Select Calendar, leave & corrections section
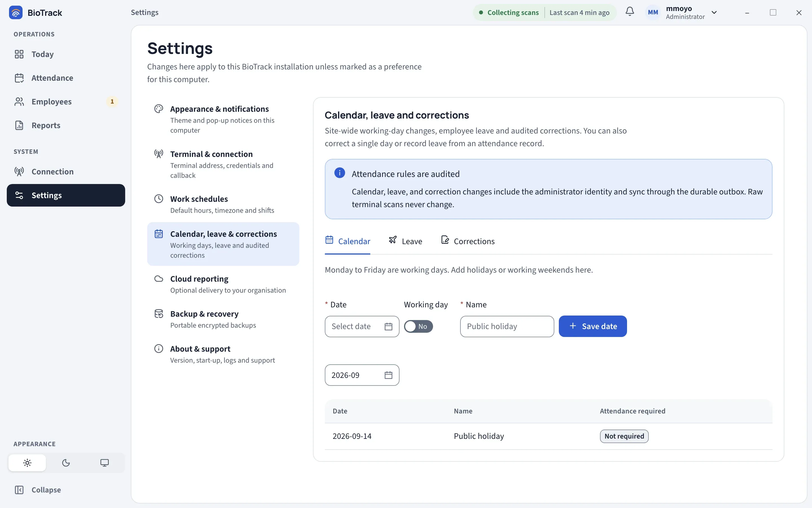The width and height of the screenshot is (812, 508). pos(223,244)
